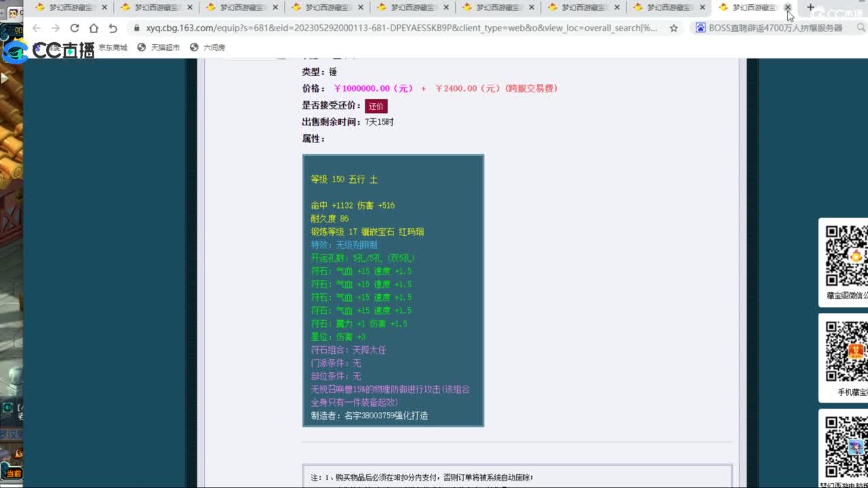Click the lock icon in address bar
This screenshot has height=488, width=868.
(x=136, y=28)
